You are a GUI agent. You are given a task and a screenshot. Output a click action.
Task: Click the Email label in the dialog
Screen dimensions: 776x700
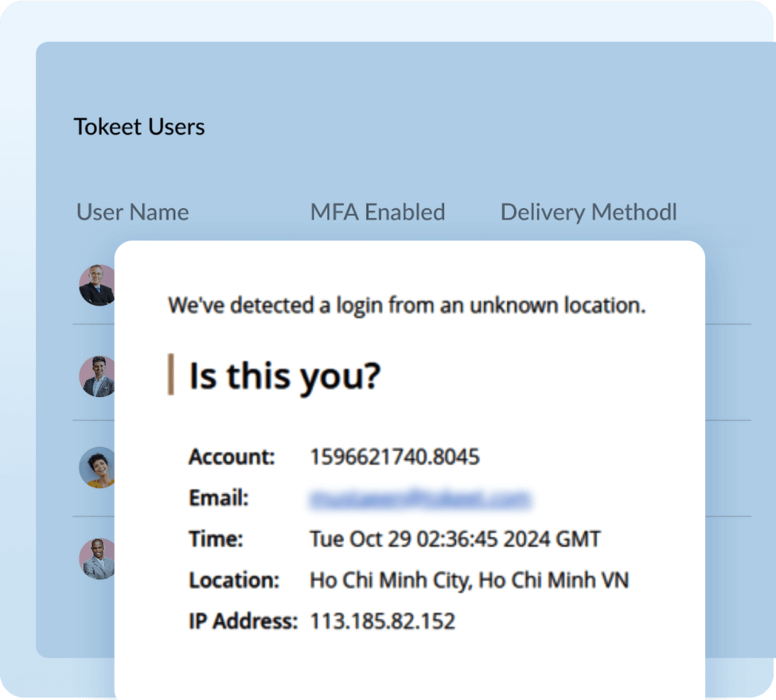[x=219, y=499]
